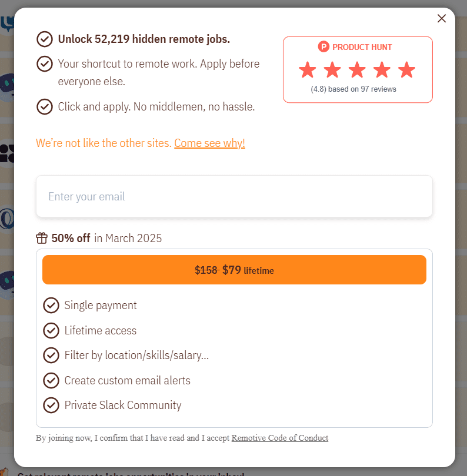Click the checkmark next to Filter by location/skills/salary
This screenshot has height=476, width=467.
pyautogui.click(x=51, y=355)
